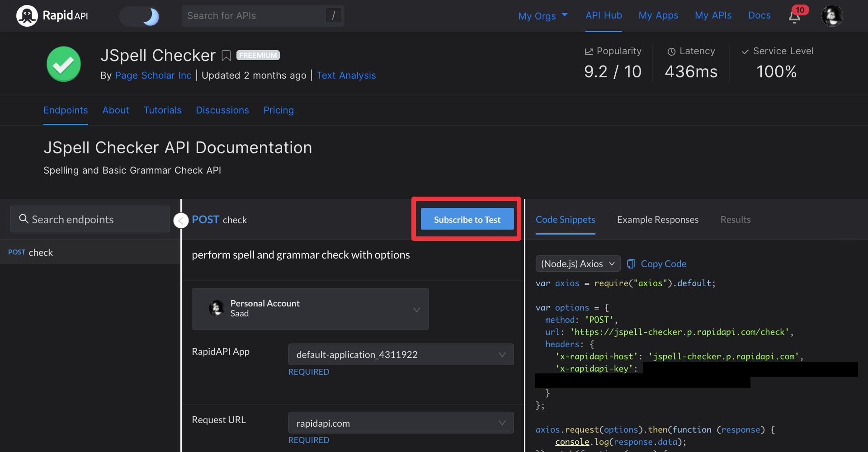868x452 pixels.
Task: Click the FREEMIUM badge
Action: tap(258, 55)
